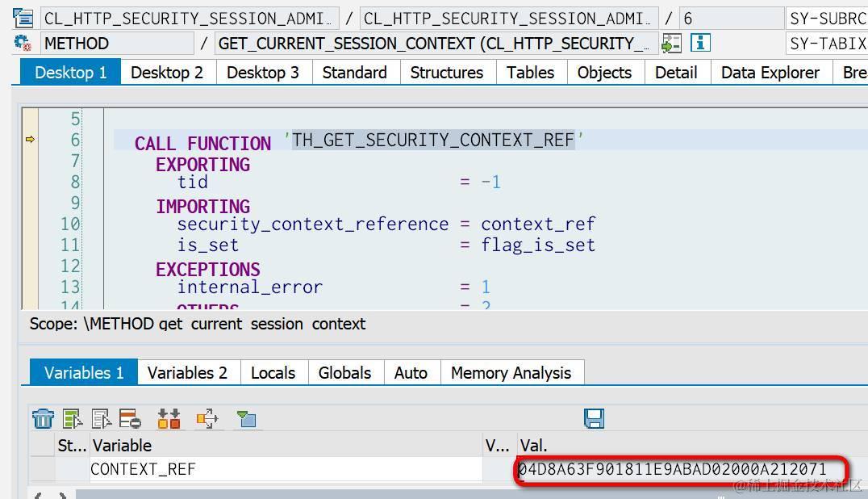Click the navigate-to-source icon beside method name

tap(671, 43)
